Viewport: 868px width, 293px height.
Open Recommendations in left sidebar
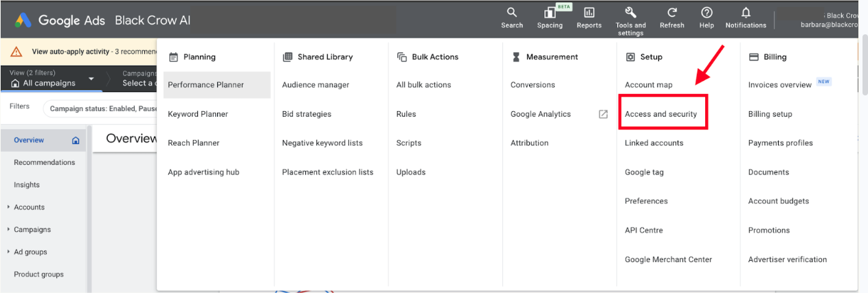44,163
